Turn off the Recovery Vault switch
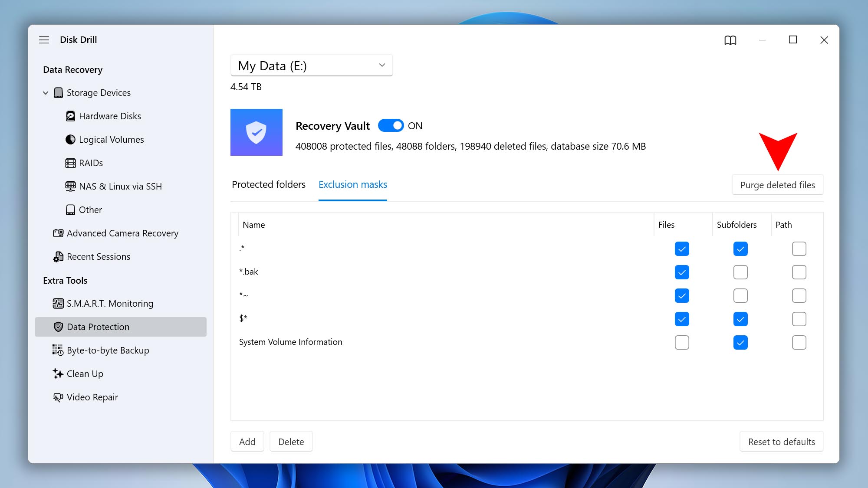This screenshot has width=868, height=488. tap(391, 126)
